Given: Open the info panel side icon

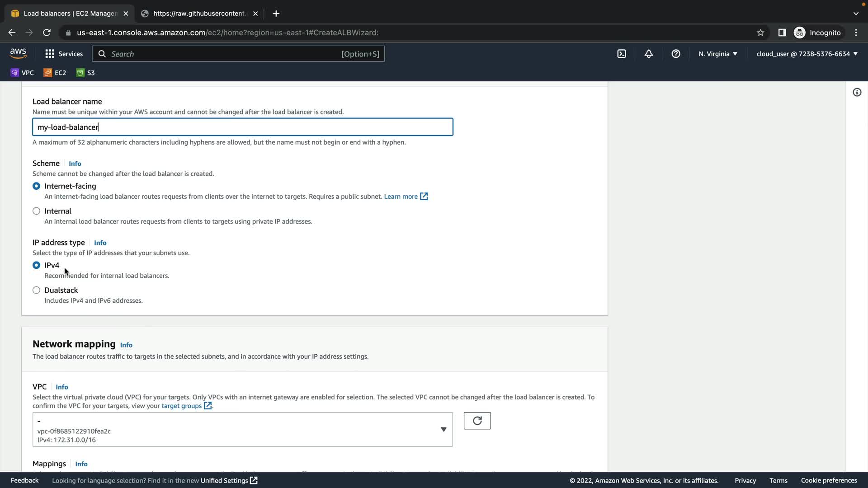Looking at the screenshot, I should coord(857,93).
